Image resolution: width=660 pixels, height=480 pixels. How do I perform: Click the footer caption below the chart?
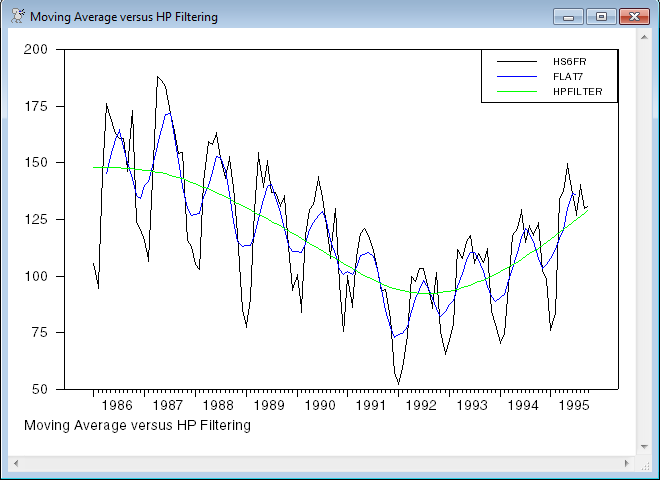(x=136, y=425)
